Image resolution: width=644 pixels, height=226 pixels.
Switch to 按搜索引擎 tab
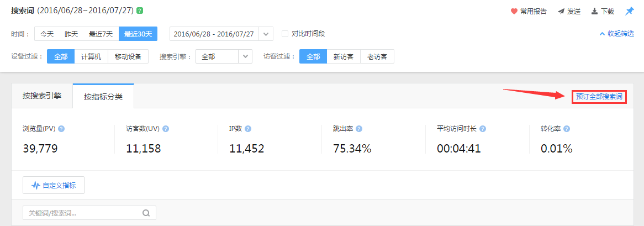[42, 96]
